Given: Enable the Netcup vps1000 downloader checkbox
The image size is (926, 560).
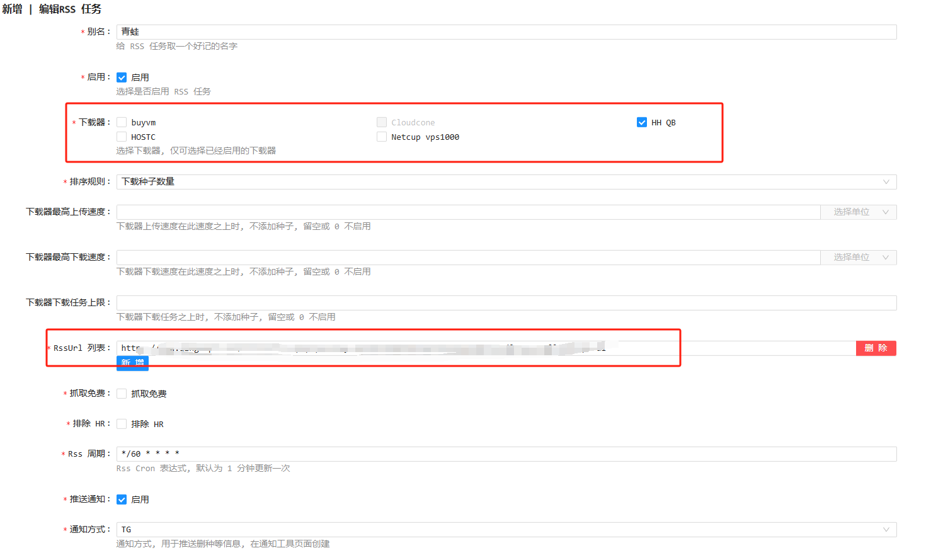Looking at the screenshot, I should [x=382, y=137].
